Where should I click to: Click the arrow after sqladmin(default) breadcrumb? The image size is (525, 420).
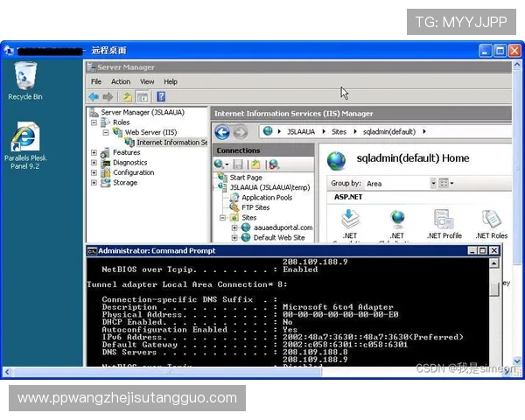(x=424, y=131)
